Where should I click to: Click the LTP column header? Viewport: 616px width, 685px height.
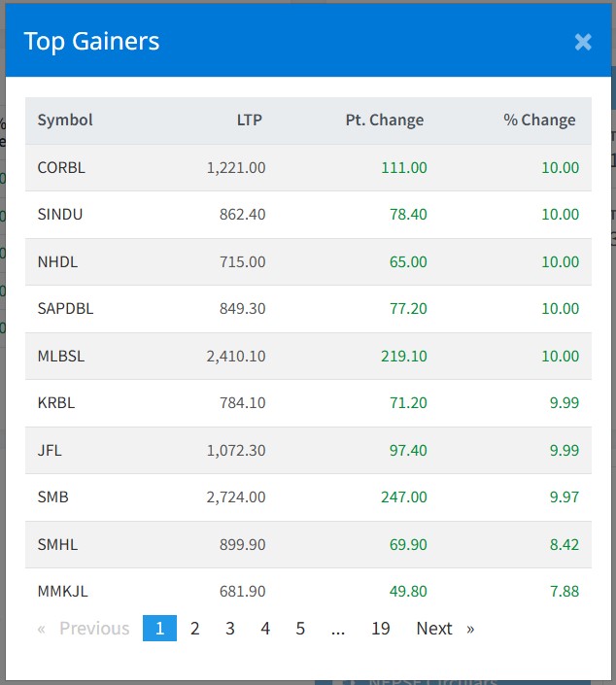click(249, 120)
